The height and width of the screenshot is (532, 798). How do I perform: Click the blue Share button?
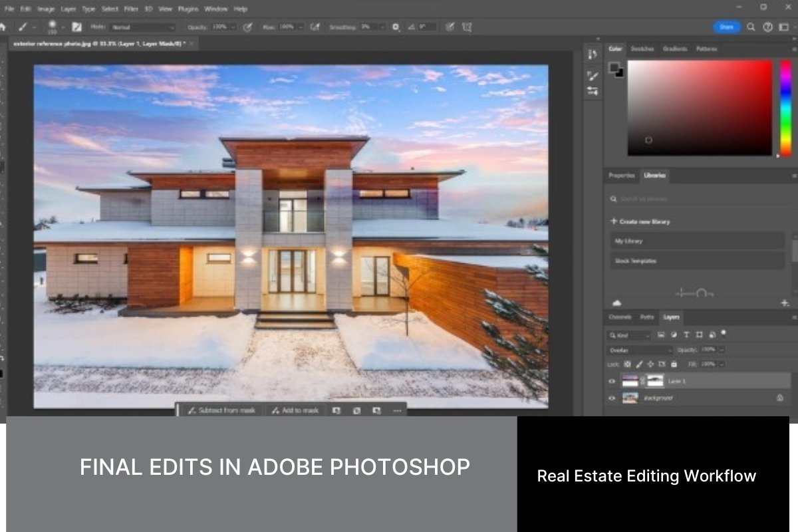tap(727, 27)
